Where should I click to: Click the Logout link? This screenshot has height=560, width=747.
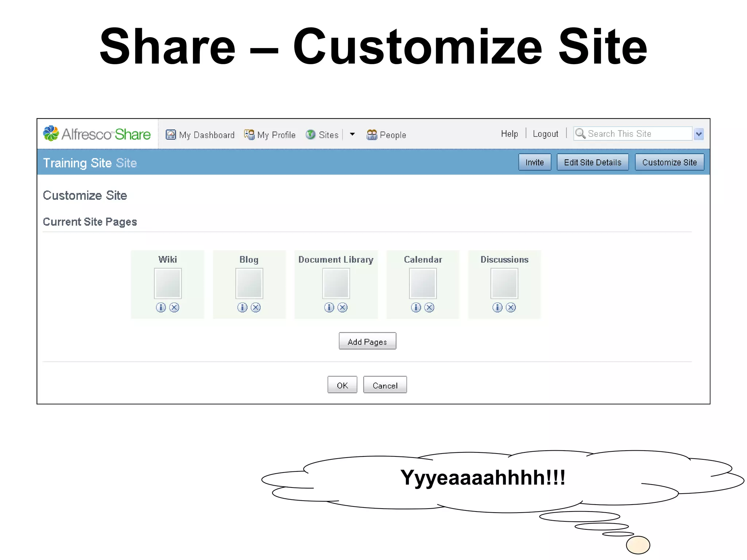pos(545,134)
